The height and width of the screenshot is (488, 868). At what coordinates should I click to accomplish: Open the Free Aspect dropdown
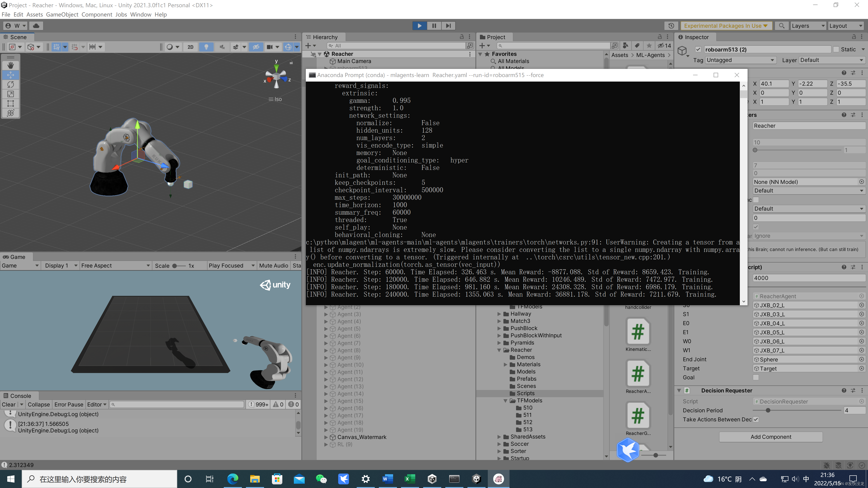click(x=116, y=265)
